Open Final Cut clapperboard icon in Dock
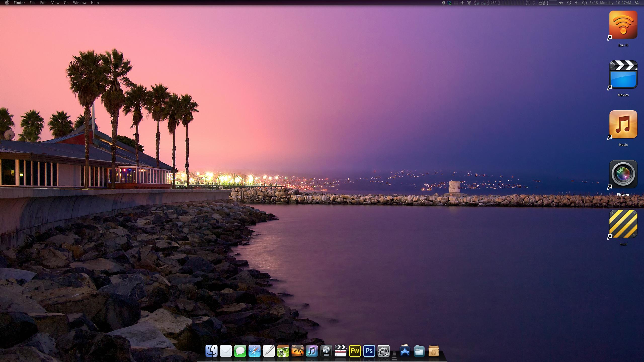Screen dimensions: 644x362 click(340, 351)
